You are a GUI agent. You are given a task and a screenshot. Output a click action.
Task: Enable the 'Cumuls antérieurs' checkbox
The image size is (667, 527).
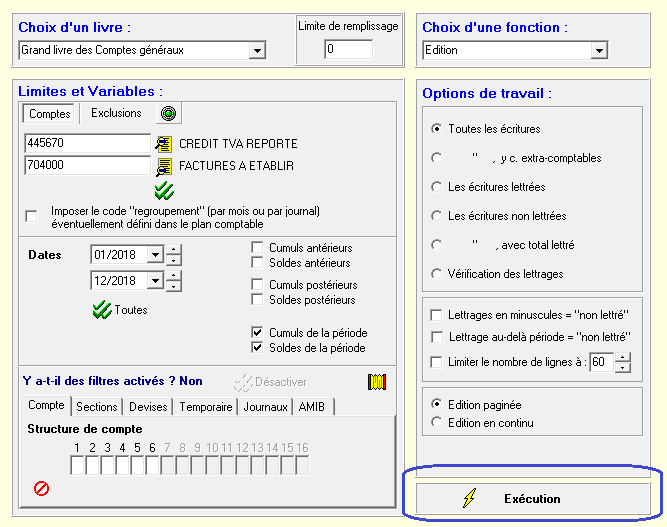(x=258, y=248)
